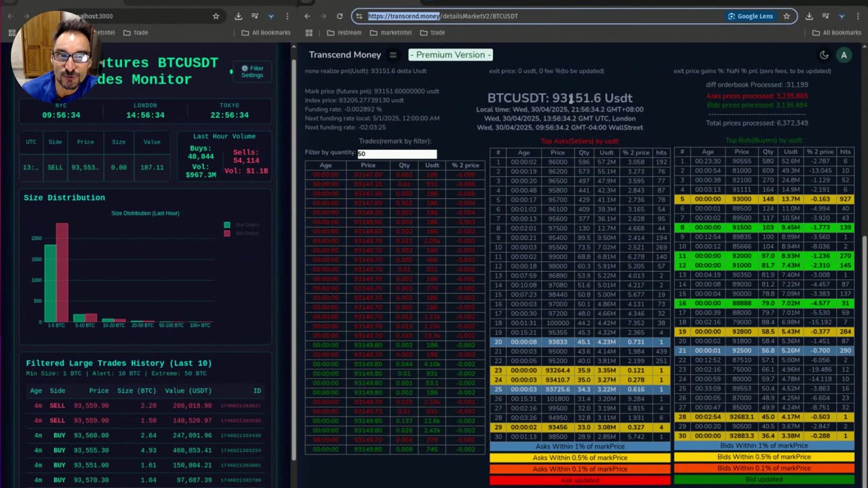The width and height of the screenshot is (868, 488).
Task: Click the "Asks Within 1% of markPrice" legend bar
Action: pyautogui.click(x=580, y=446)
